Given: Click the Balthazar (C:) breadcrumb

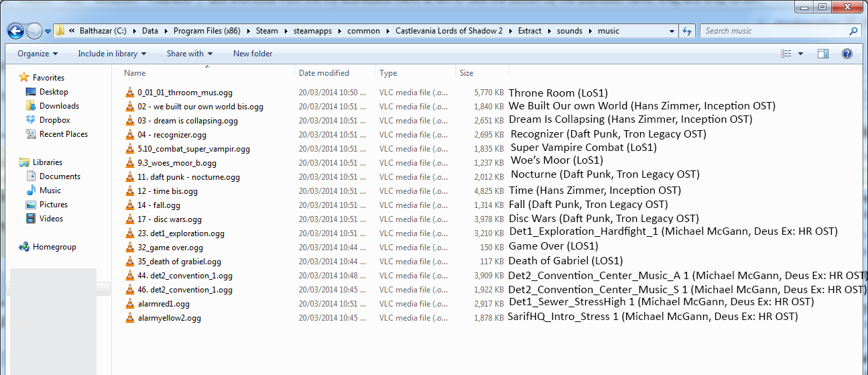Looking at the screenshot, I should coord(103,31).
